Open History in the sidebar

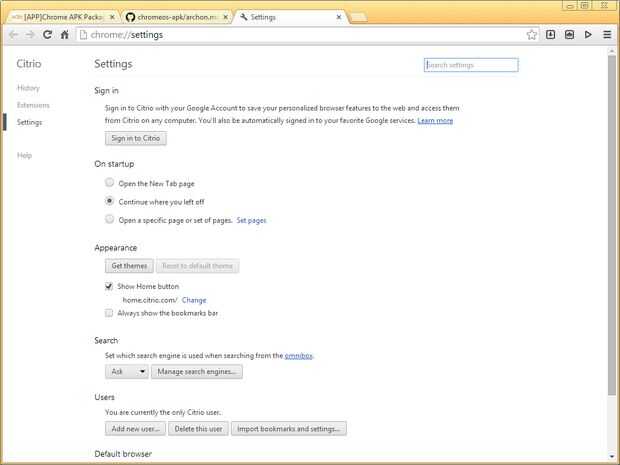pyautogui.click(x=28, y=88)
